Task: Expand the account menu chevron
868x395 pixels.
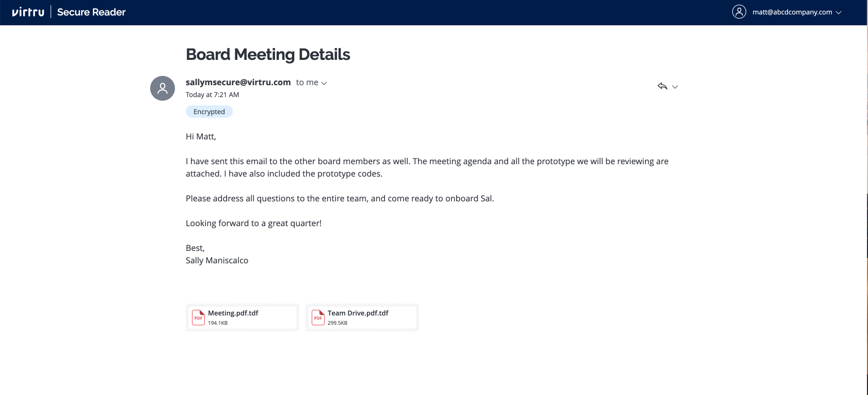Action: 839,12
